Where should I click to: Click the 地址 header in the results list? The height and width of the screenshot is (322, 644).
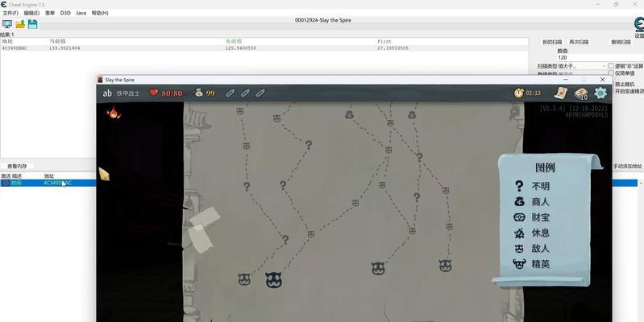tap(7, 41)
